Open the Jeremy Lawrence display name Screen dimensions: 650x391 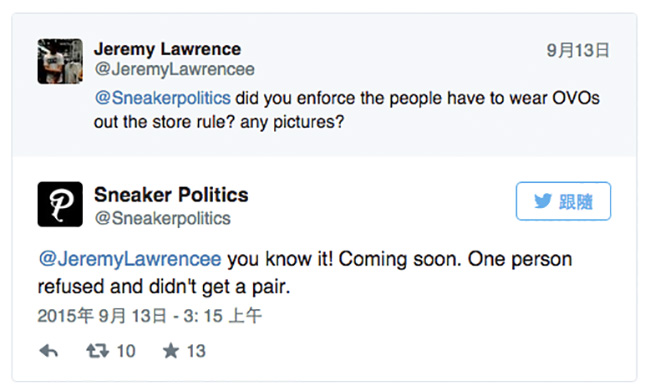pos(167,49)
